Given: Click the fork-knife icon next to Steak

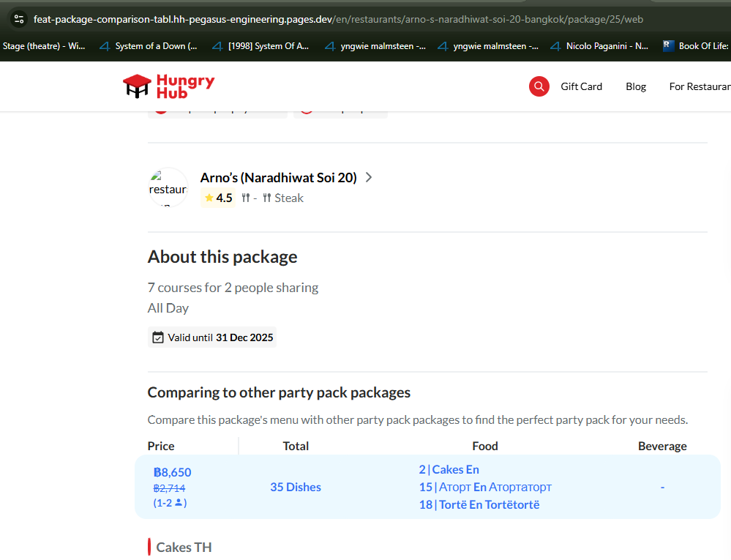Looking at the screenshot, I should tap(267, 198).
